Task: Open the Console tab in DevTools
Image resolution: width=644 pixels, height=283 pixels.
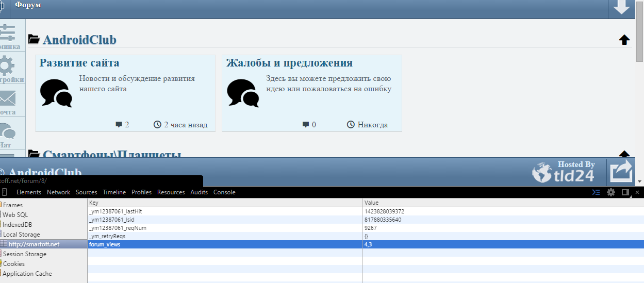Action: [224, 192]
